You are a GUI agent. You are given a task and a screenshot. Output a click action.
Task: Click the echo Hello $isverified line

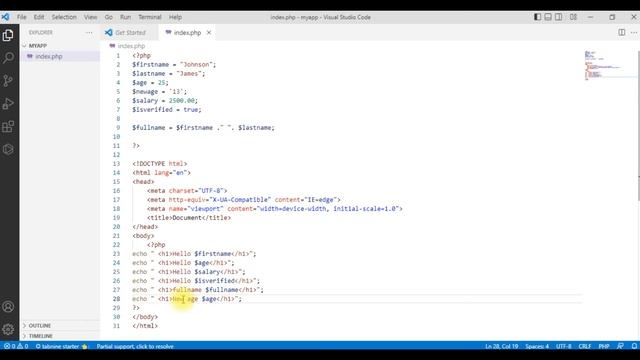(196, 280)
